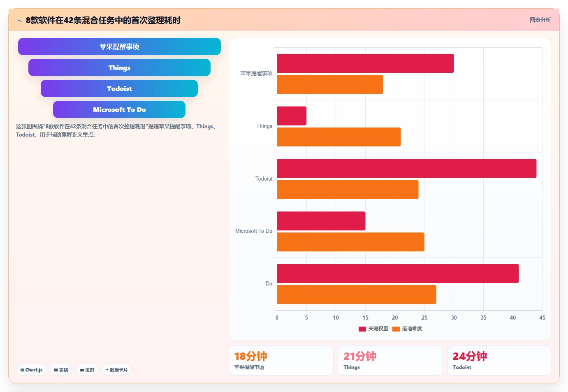This screenshot has width=568, height=392.
Task: Click the Do y-axis label
Action: 269,283
